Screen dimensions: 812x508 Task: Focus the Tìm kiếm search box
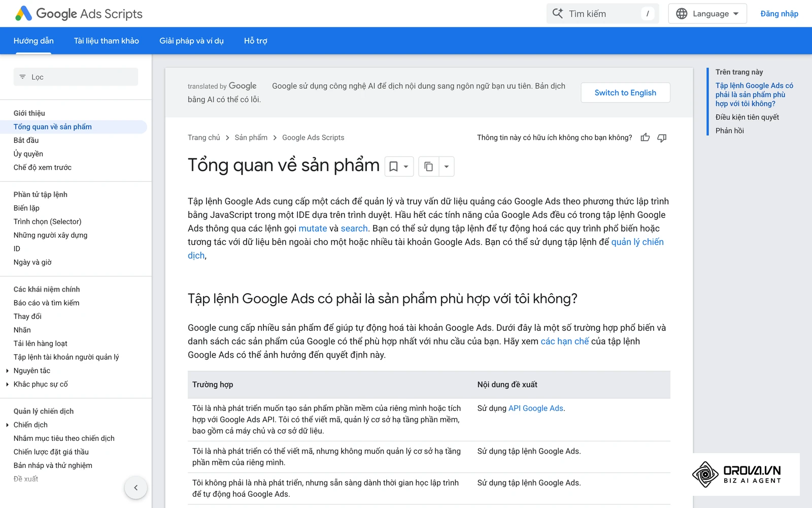tap(602, 14)
